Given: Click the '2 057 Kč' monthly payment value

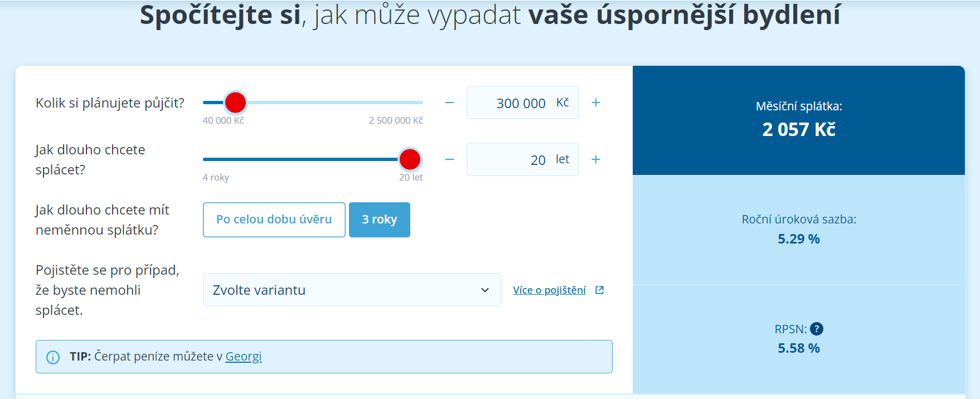Looking at the screenshot, I should tap(799, 130).
